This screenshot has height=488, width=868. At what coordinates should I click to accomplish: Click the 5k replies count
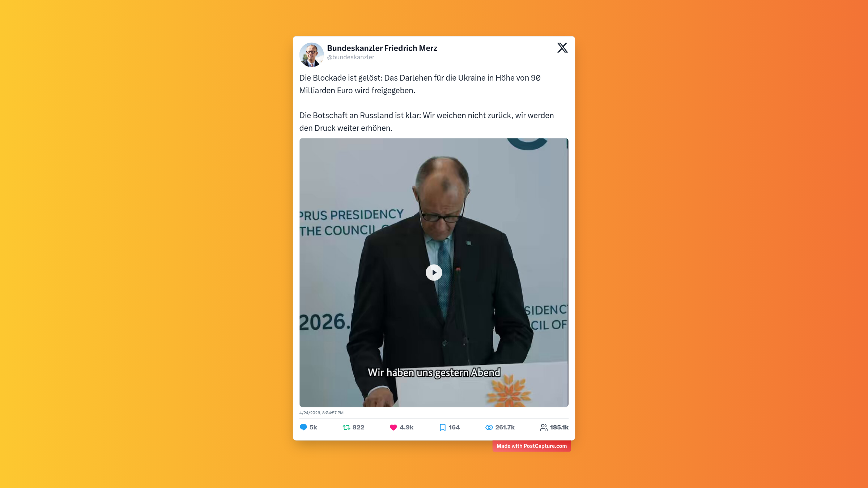[x=313, y=427]
